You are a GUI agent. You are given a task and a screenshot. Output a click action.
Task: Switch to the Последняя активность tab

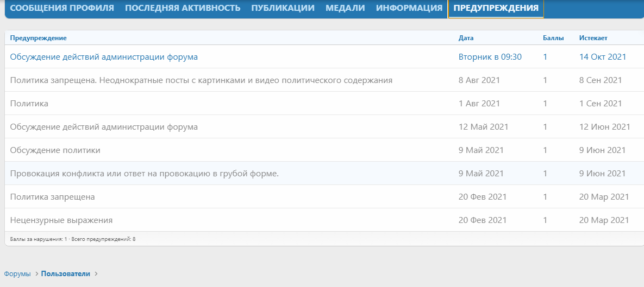pos(183,8)
